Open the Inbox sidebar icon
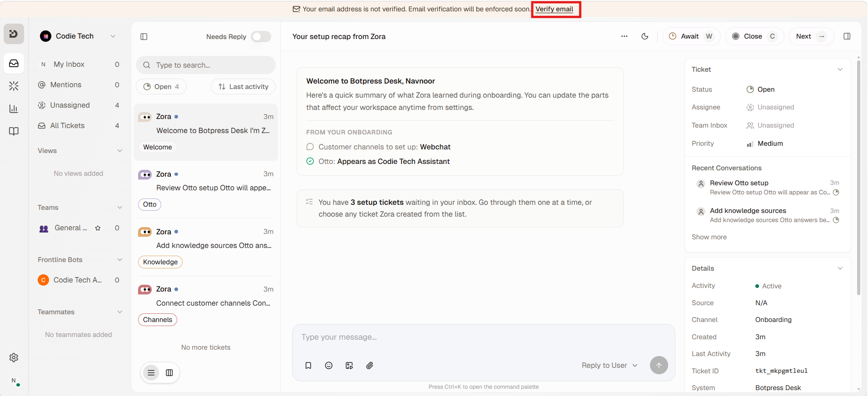This screenshot has height=396, width=868. point(14,63)
